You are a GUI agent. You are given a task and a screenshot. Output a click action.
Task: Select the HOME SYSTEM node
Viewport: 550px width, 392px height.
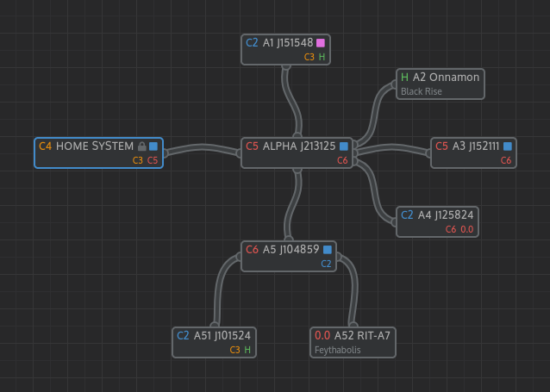coord(98,152)
